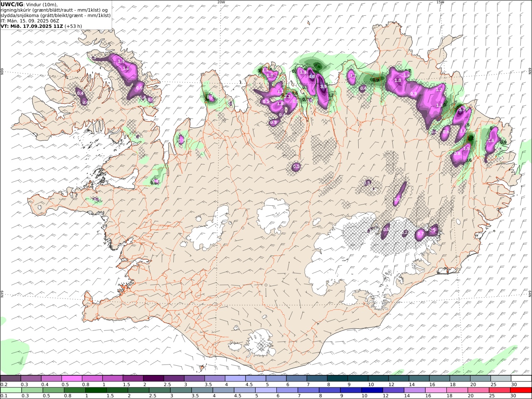The width and height of the screenshot is (532, 399).
Task: Select the light violet 14 swatch in the rain scale
Action: pyautogui.click(x=414, y=390)
